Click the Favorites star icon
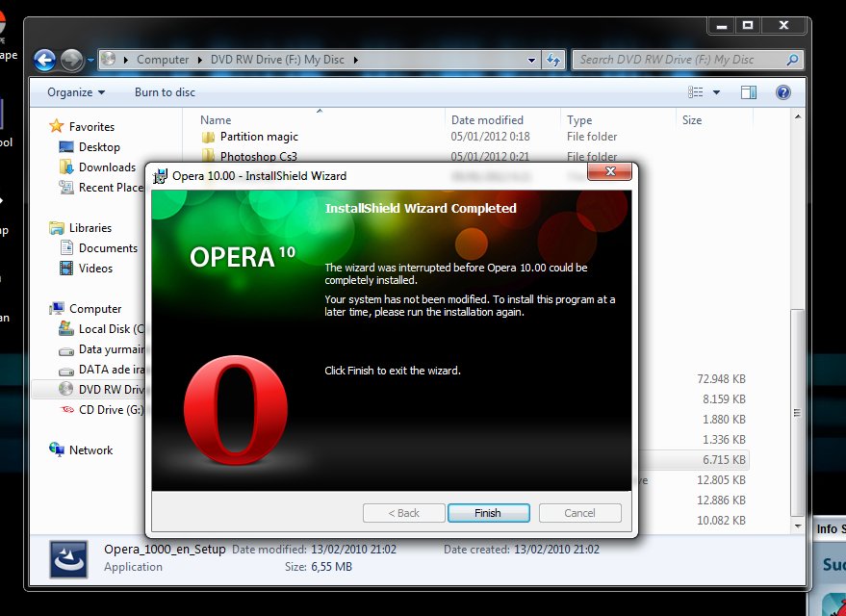 [57, 126]
